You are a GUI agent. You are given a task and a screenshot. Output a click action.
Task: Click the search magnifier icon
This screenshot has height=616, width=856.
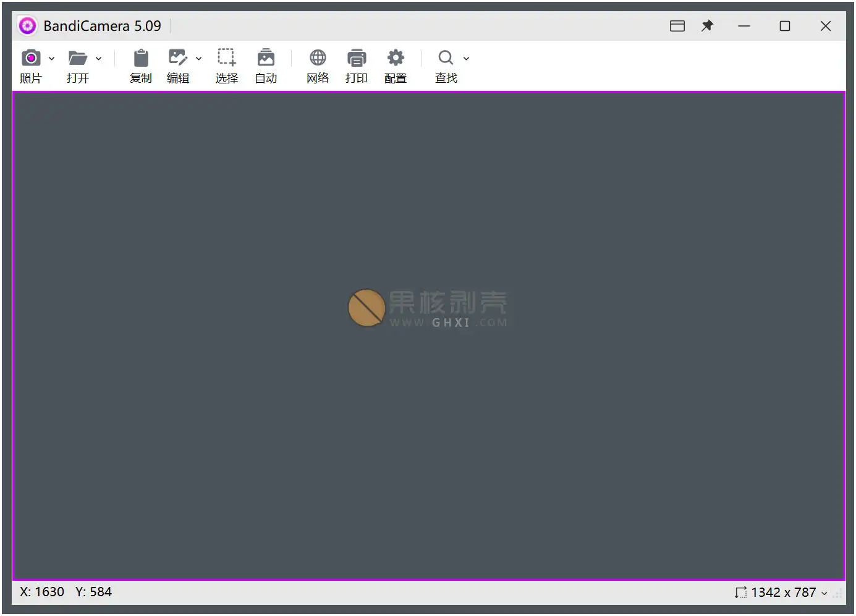click(446, 58)
